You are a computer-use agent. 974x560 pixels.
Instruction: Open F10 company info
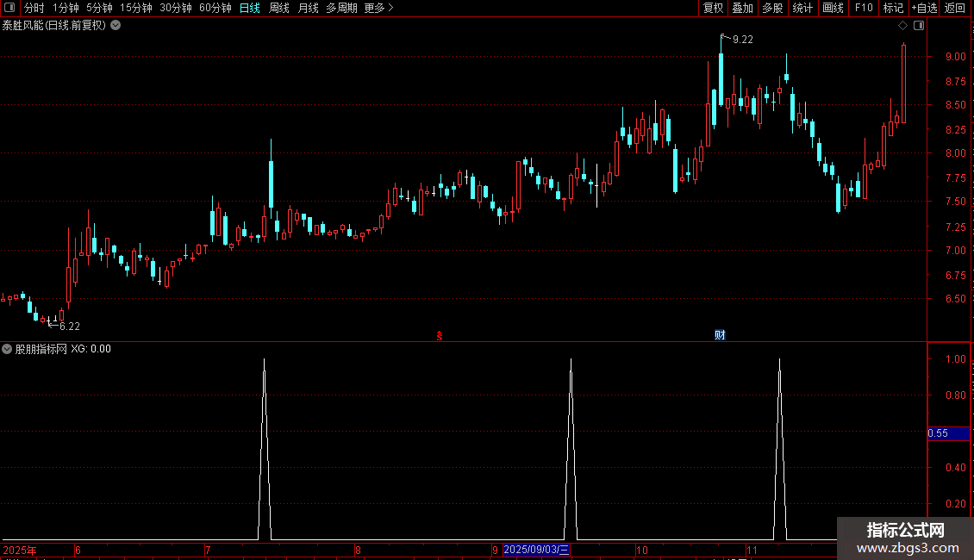click(864, 8)
